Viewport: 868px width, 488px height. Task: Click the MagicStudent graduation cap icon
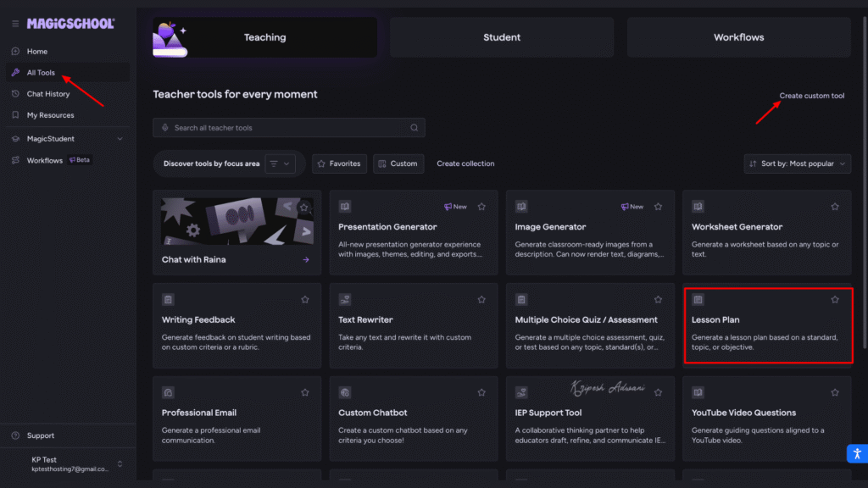pos(15,139)
